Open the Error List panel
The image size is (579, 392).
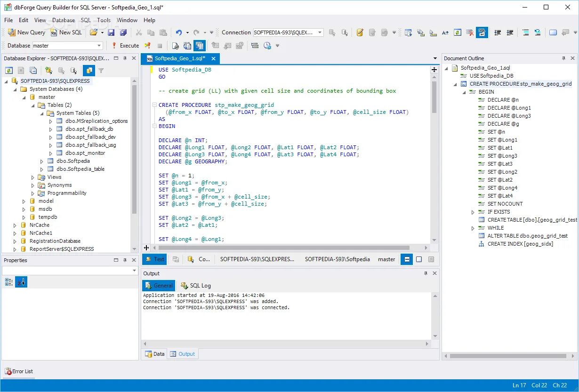click(x=19, y=371)
